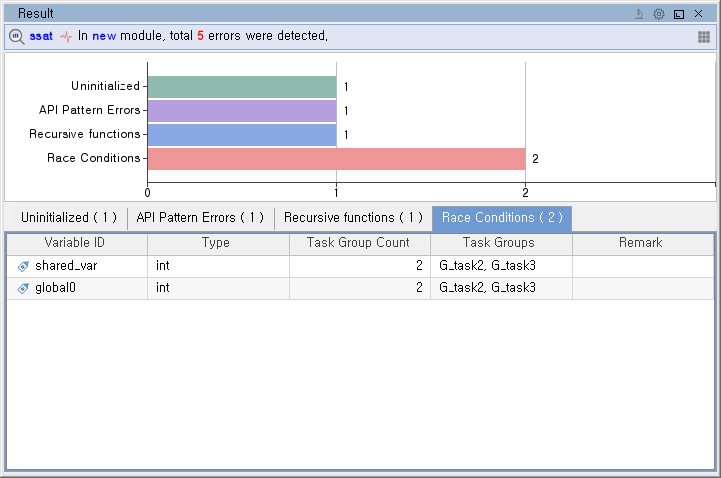The height and width of the screenshot is (478, 721).
Task: Click the green Uninitialized bar
Action: point(242,87)
